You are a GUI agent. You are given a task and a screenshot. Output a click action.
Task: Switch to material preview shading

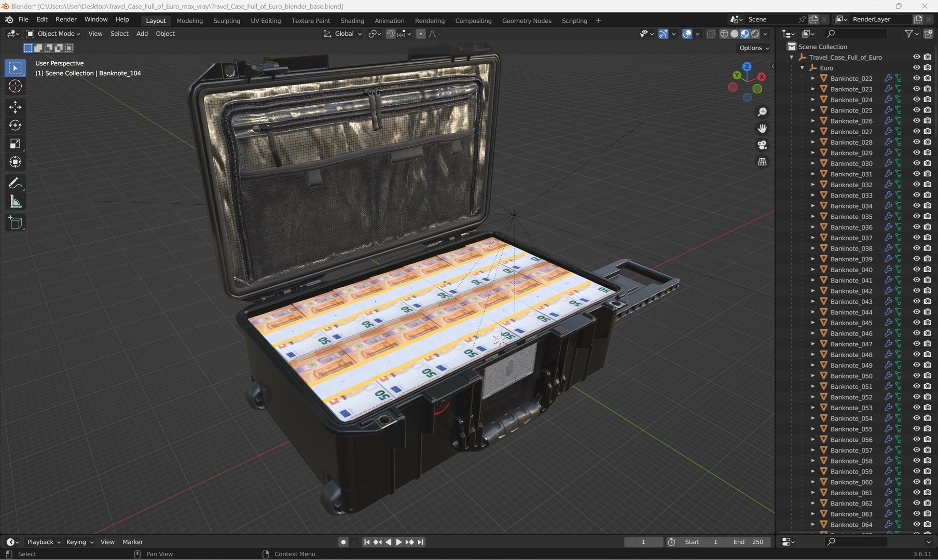745,34
